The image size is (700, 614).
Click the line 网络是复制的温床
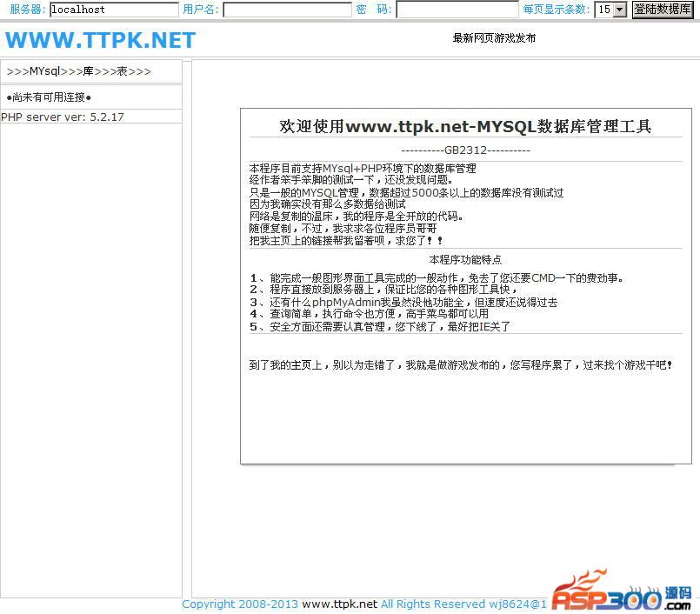(357, 217)
